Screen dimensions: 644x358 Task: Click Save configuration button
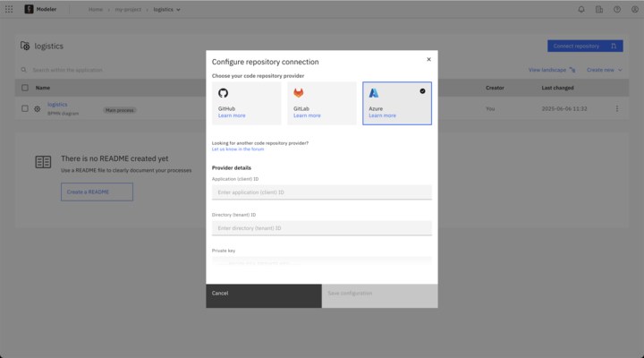[x=379, y=296]
